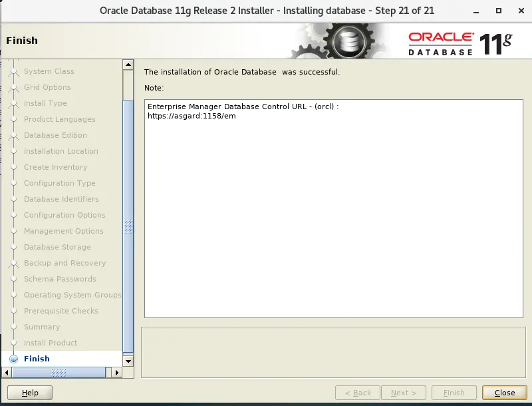Select the Finish step in the sidebar
532x406 pixels.
(x=37, y=359)
